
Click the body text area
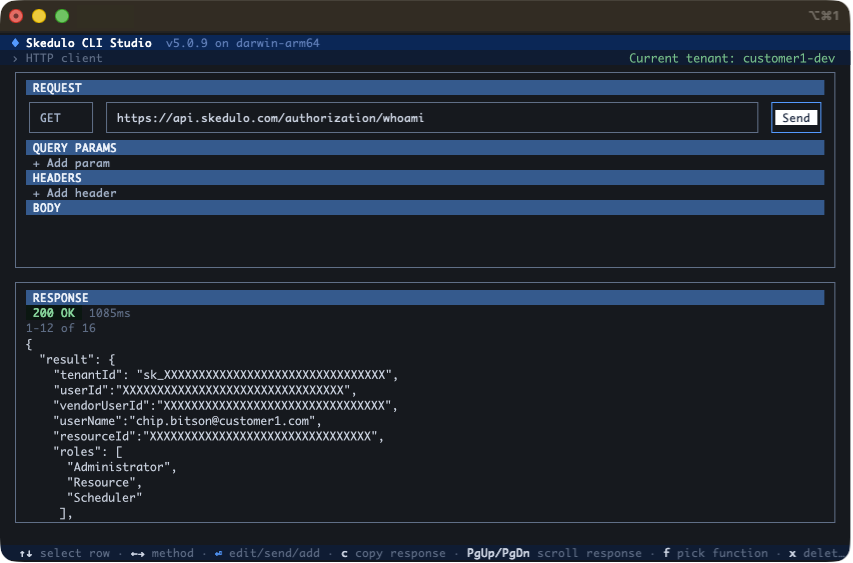tap(425, 239)
